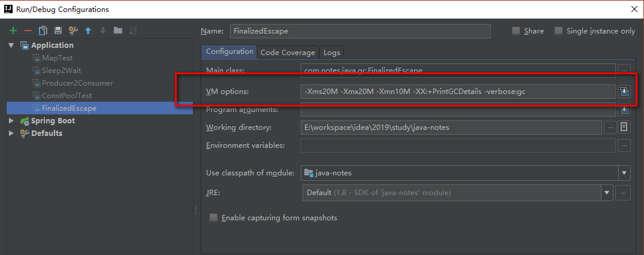Click the Environment variables browse button
Viewport: 644px width, 255px height.
coord(624,145)
